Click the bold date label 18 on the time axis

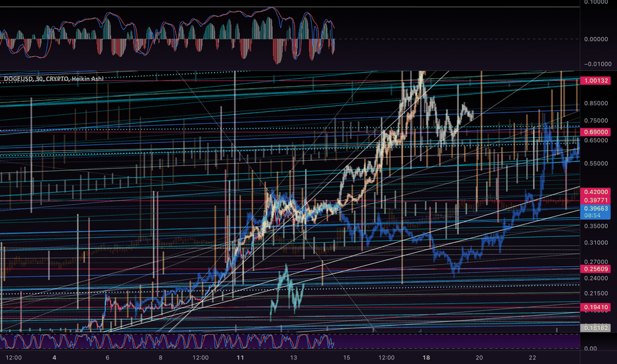426,357
